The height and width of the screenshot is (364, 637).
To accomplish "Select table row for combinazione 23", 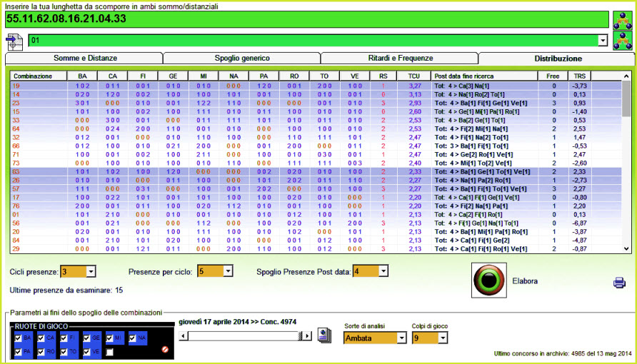I will coord(316,103).
